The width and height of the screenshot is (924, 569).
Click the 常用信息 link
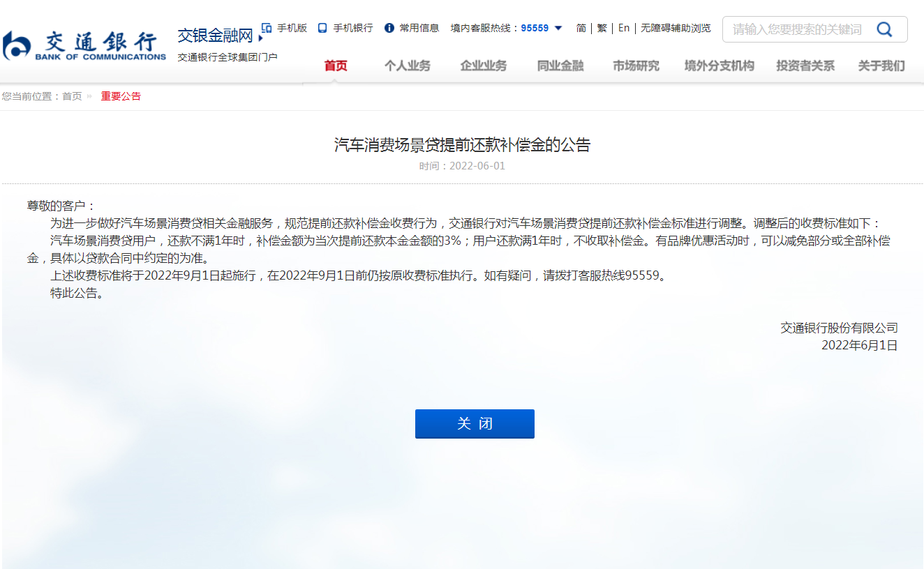click(419, 28)
